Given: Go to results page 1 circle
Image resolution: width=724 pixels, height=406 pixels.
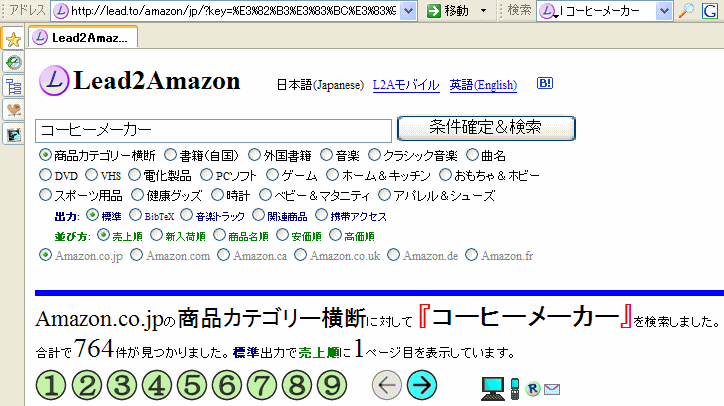Looking at the screenshot, I should point(51,385).
